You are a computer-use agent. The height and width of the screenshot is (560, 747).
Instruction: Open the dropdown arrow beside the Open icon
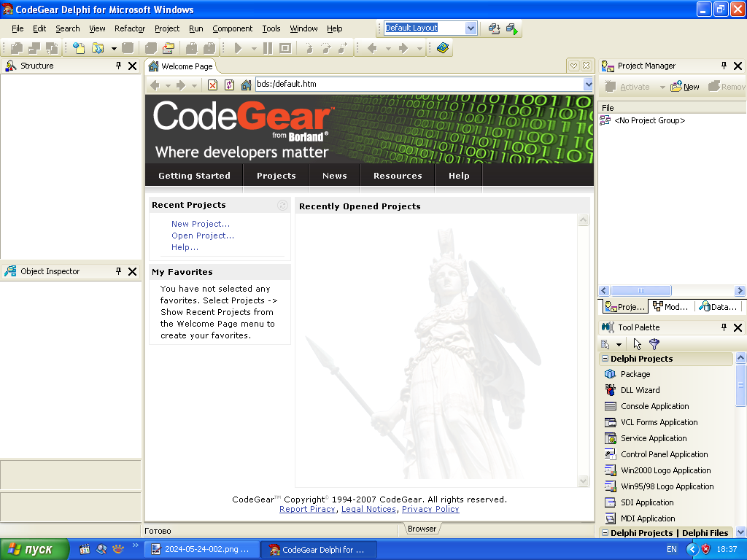point(114,48)
